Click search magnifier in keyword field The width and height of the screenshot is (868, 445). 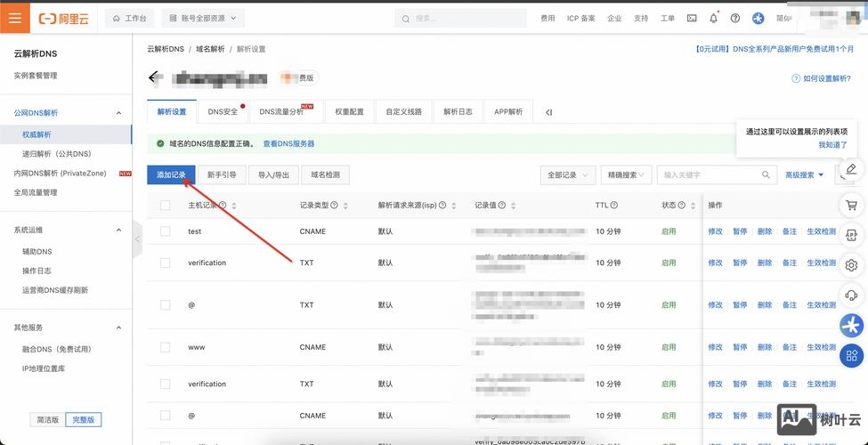pos(766,175)
